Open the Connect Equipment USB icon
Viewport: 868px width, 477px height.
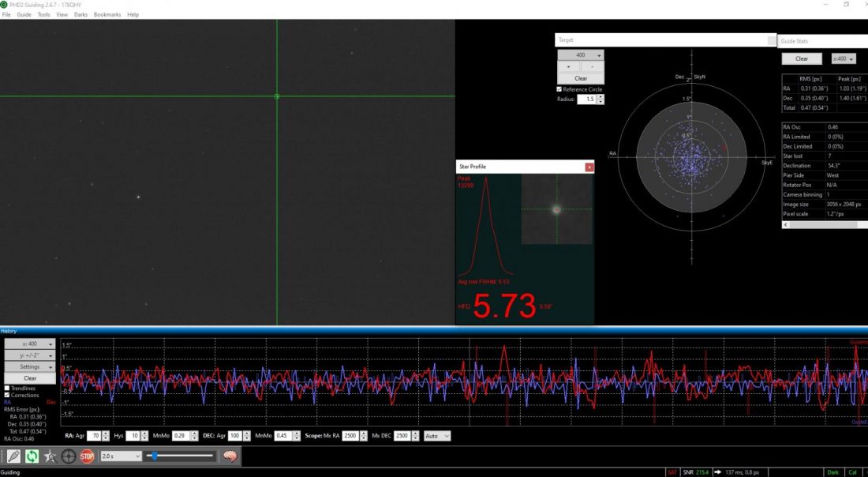(x=14, y=456)
